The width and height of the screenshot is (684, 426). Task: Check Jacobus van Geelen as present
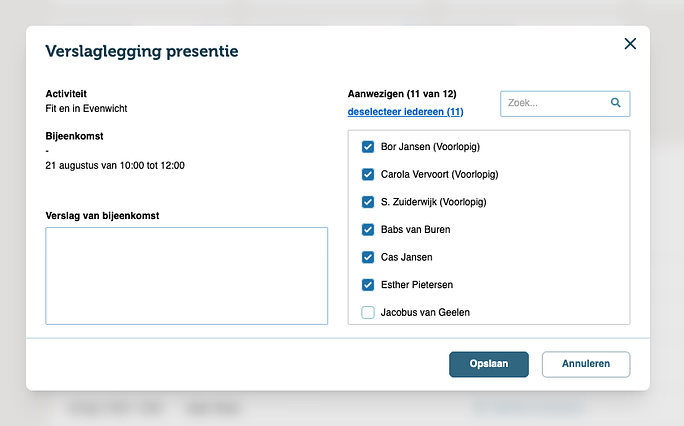368,313
